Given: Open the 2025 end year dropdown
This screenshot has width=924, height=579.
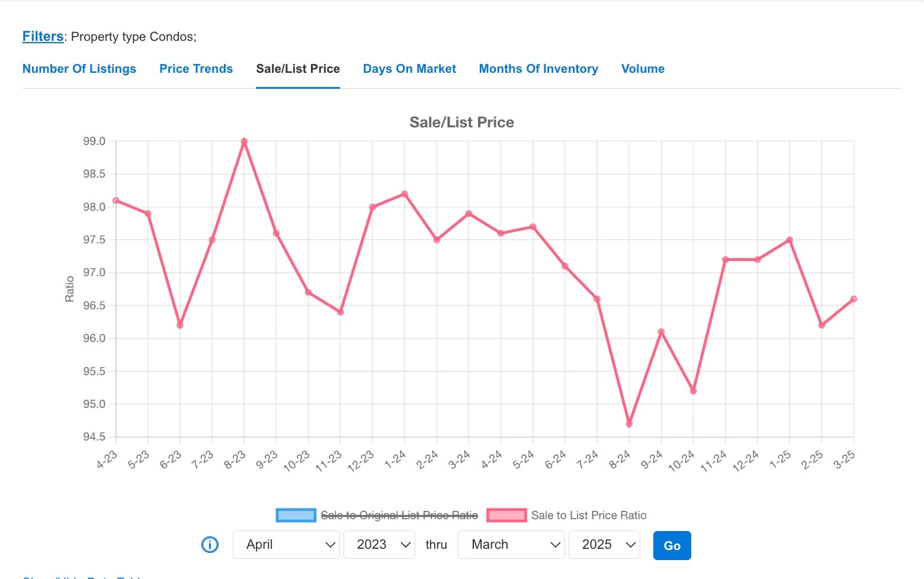Looking at the screenshot, I should click(x=604, y=545).
